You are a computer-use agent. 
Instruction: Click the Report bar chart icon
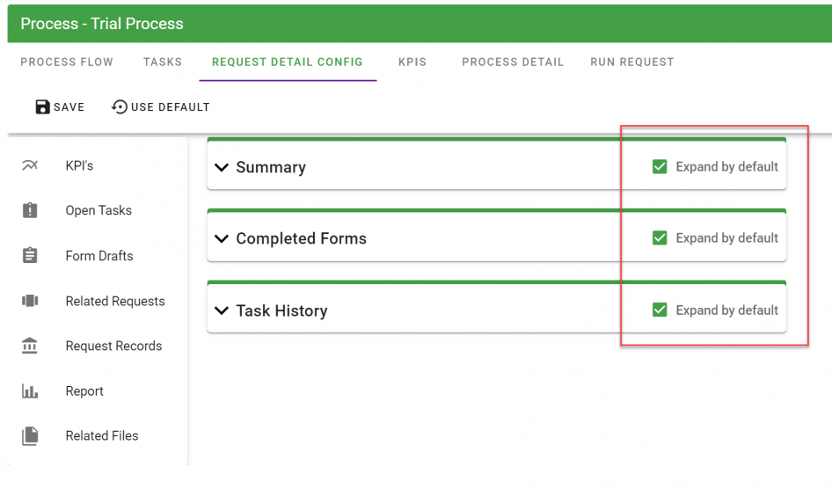[30, 391]
